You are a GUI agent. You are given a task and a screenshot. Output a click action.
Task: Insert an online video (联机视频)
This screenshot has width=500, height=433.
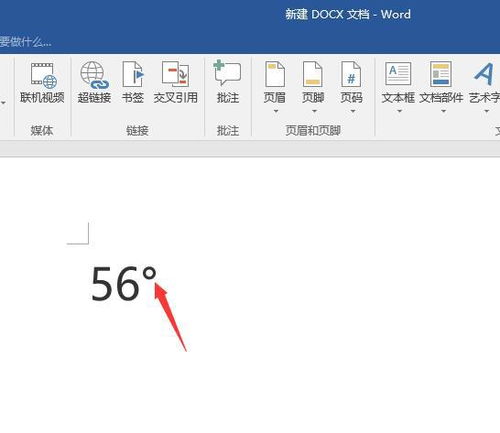tap(42, 83)
